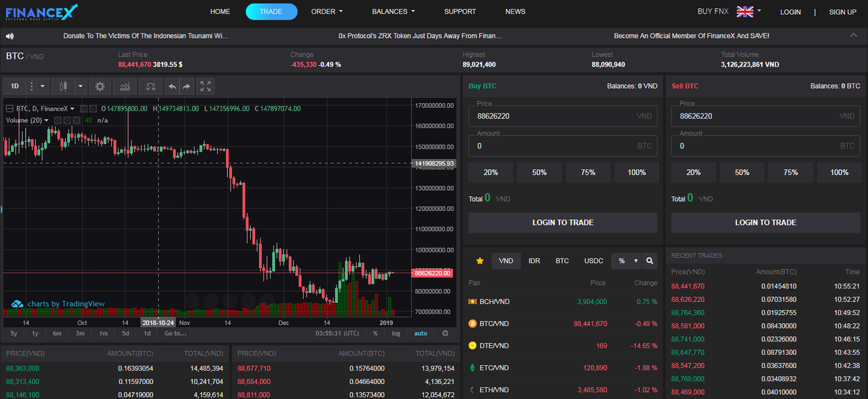Open chart scale settings gear at bottom

coord(445,333)
